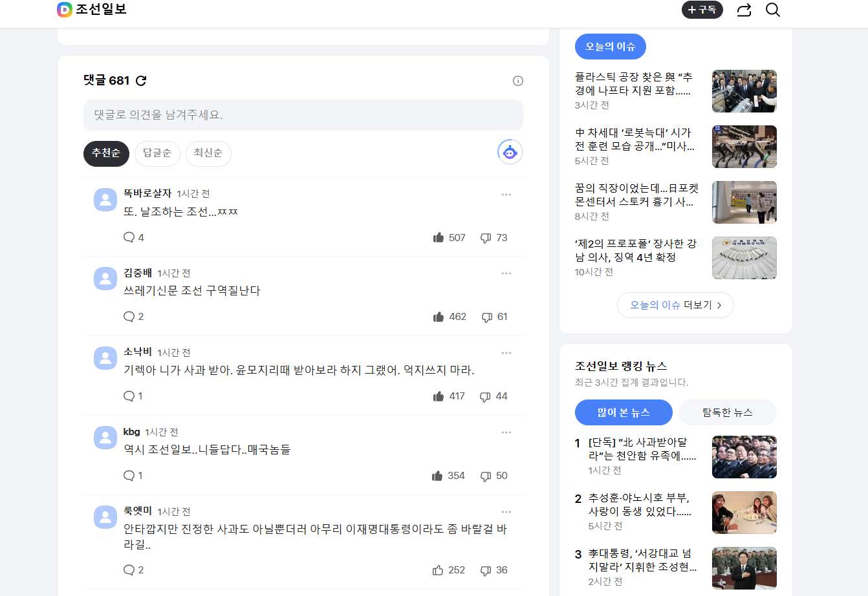Click the 오늘의 이슈 pill button

(x=611, y=47)
